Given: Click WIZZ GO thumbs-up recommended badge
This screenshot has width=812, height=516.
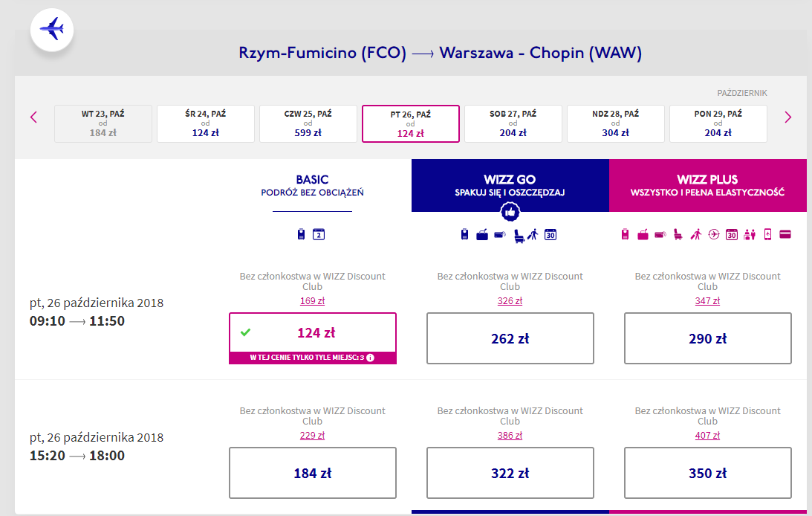Looking at the screenshot, I should (x=510, y=211).
